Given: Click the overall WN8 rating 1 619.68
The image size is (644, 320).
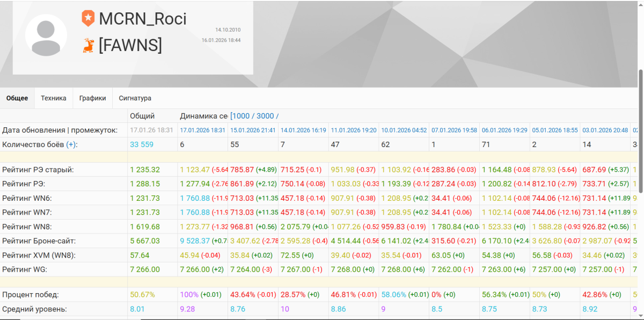Looking at the screenshot, I should pyautogui.click(x=145, y=227).
